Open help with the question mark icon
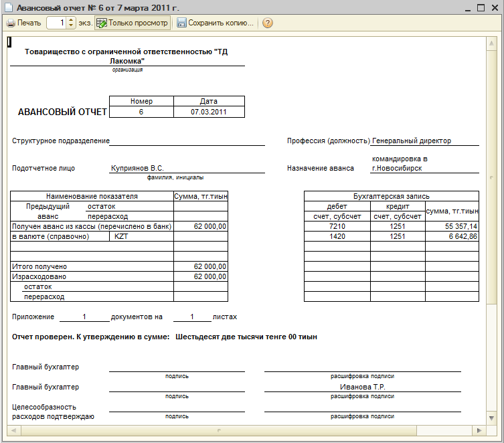Image resolution: width=504 pixels, height=443 pixels. [x=267, y=23]
